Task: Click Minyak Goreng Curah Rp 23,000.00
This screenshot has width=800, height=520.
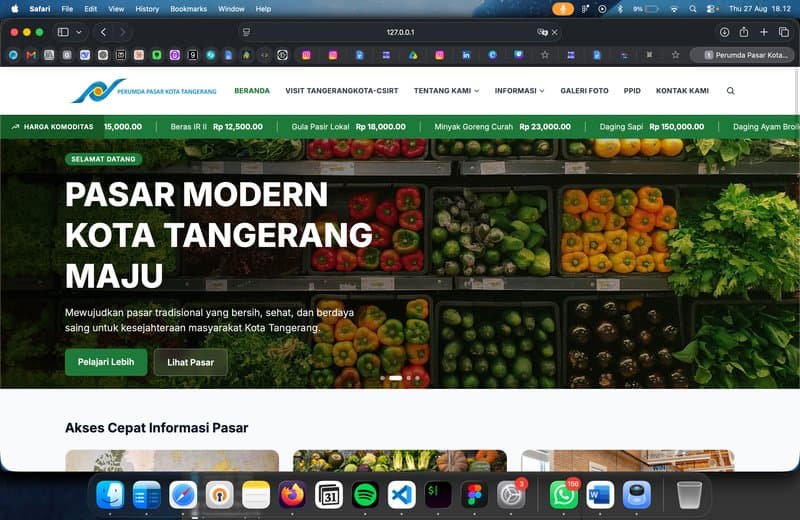Action: [x=502, y=127]
